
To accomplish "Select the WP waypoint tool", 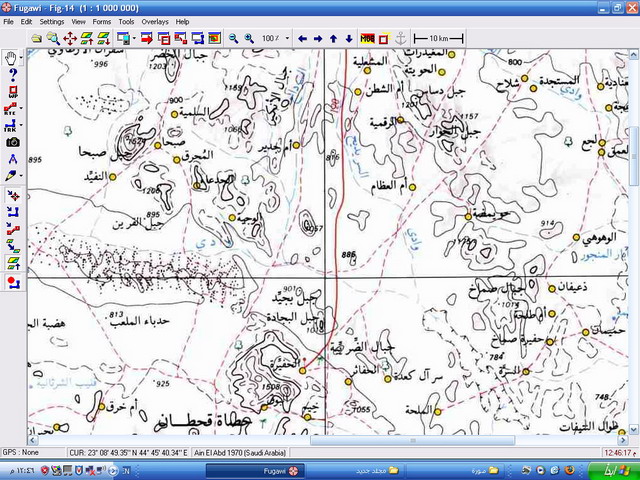I will click(x=13, y=92).
